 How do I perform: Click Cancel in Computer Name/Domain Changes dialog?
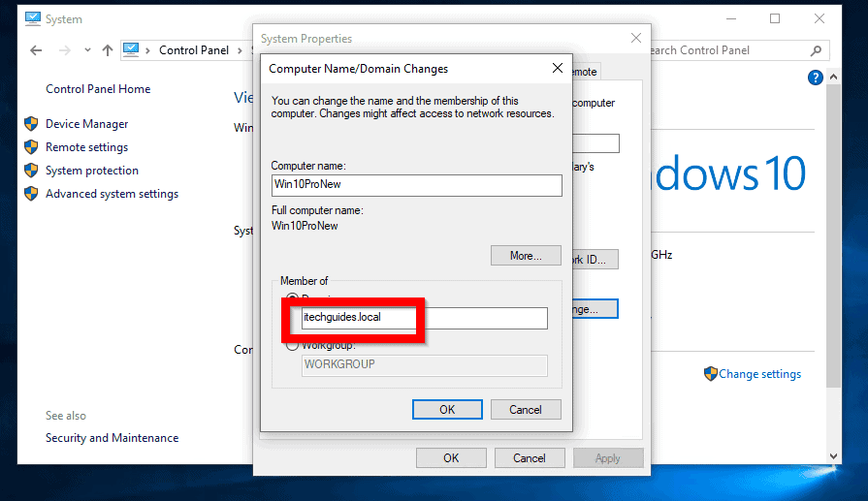(526, 410)
